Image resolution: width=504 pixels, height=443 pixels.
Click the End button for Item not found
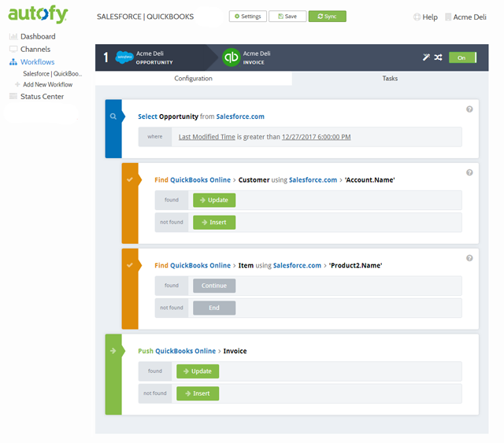[x=214, y=308]
